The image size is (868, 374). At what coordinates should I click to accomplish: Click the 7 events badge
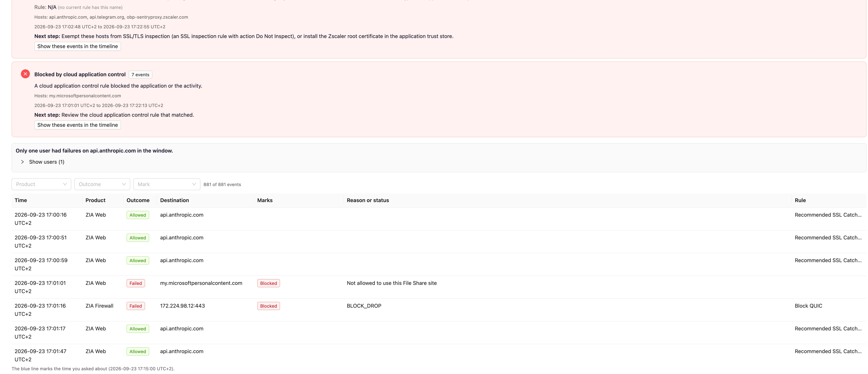140,75
